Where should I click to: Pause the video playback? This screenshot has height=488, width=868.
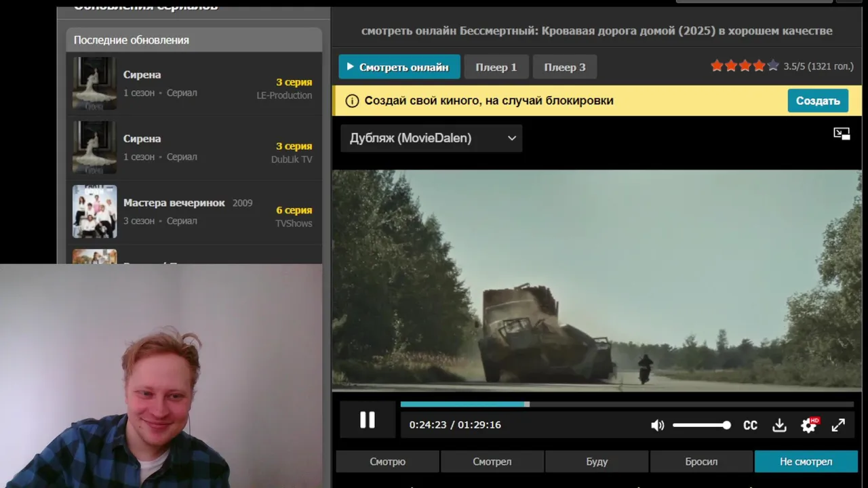[x=367, y=420]
